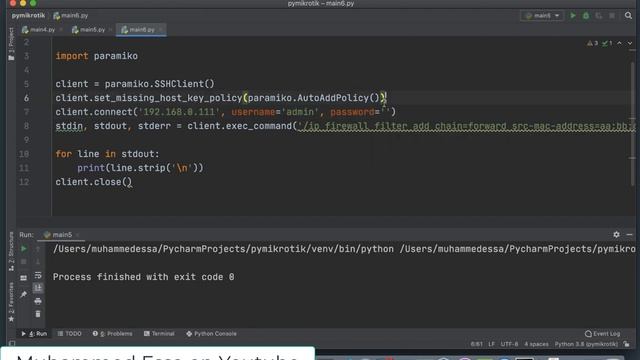Toggle tool window bars icon bottom-left corner
640x360 pixels.
tap(12, 344)
